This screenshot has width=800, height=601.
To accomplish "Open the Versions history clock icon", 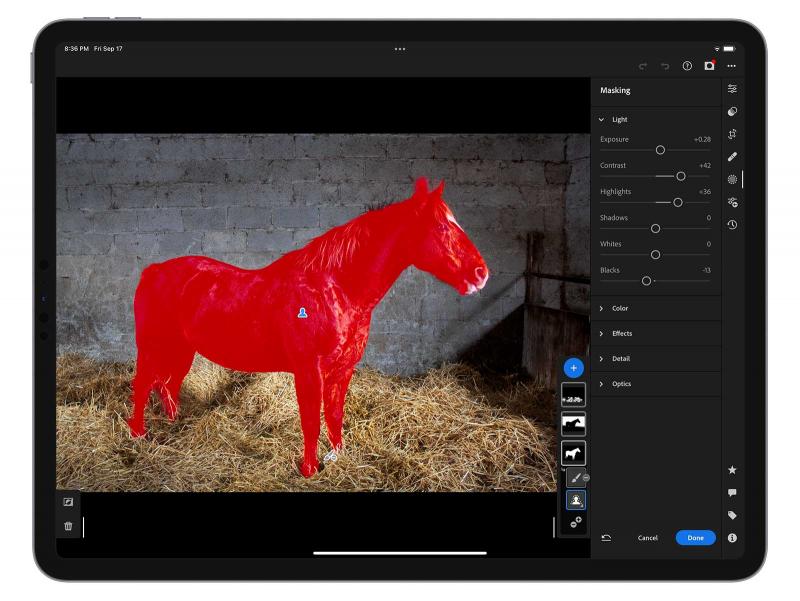I will tap(732, 225).
